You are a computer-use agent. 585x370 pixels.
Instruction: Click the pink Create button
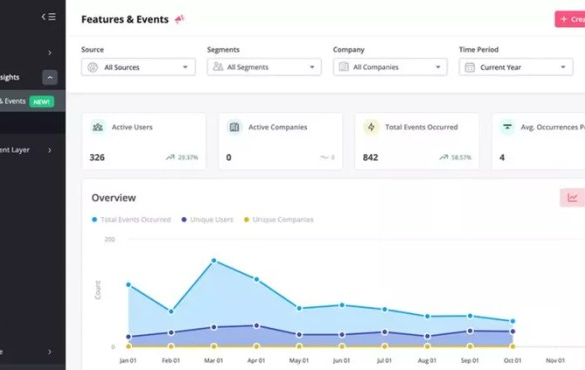[570, 19]
